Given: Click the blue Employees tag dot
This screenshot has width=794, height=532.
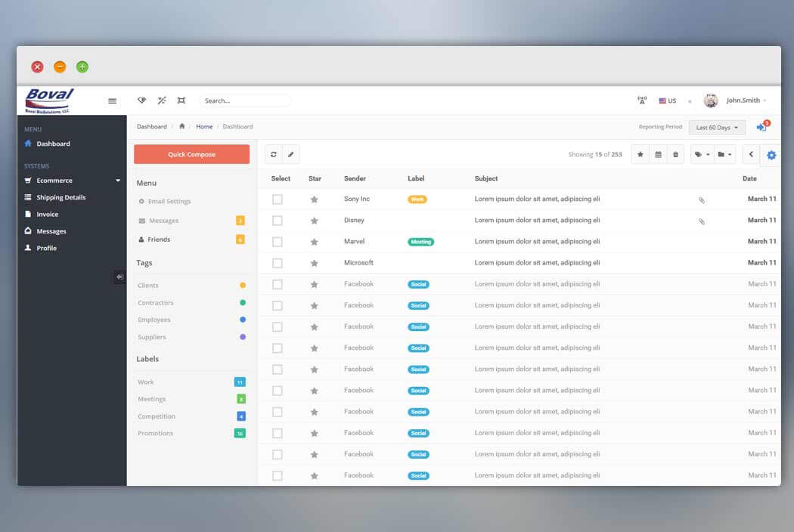Looking at the screenshot, I should 243,320.
